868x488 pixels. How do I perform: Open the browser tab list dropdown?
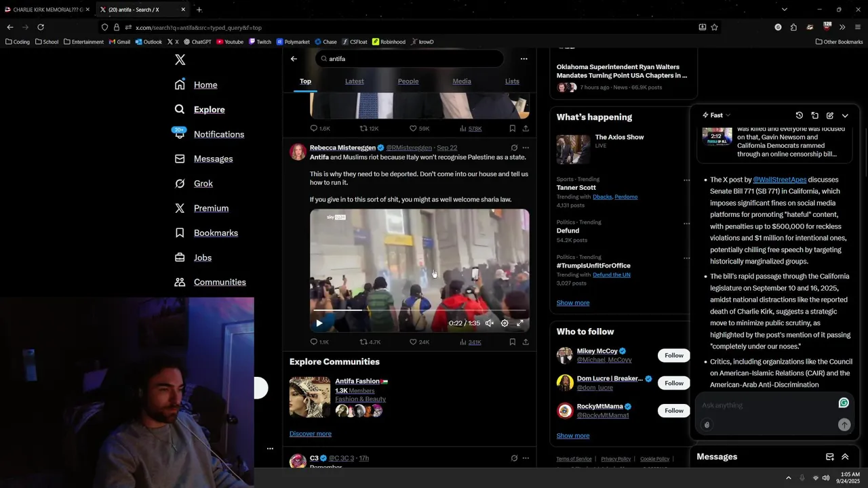coord(785,9)
